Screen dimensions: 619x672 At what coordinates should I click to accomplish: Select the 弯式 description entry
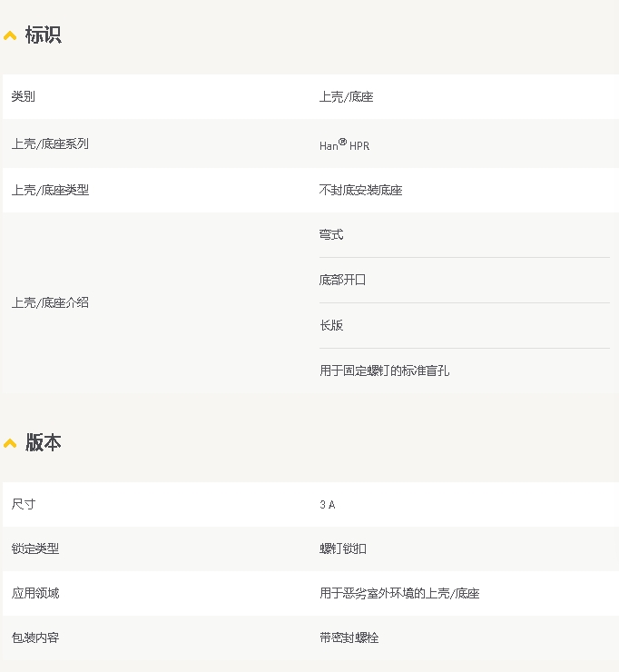click(x=331, y=234)
